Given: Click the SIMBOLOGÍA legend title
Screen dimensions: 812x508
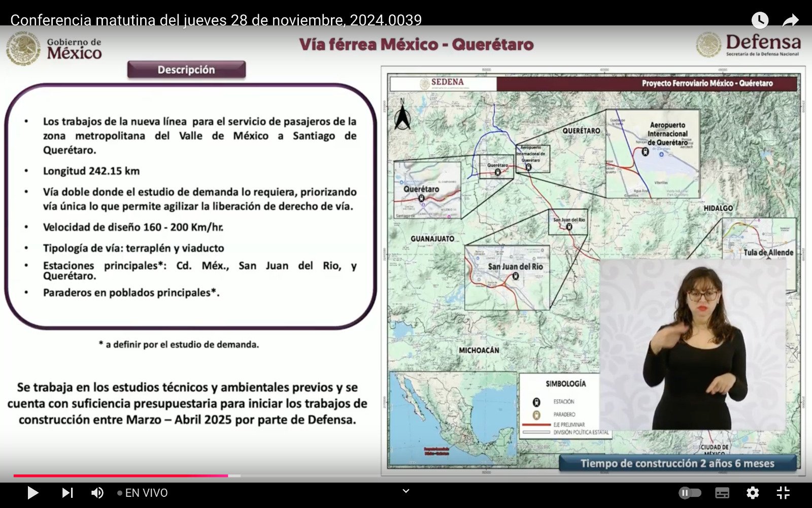Looking at the screenshot, I should coord(565,384).
